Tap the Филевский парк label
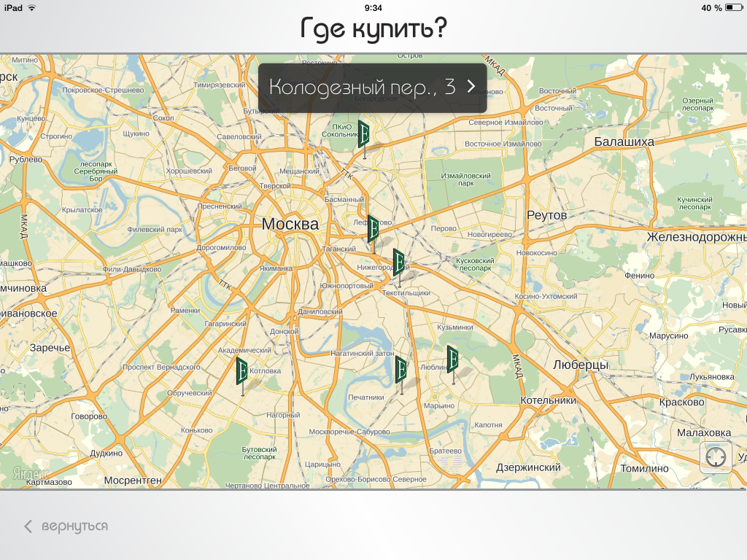This screenshot has width=747, height=560. tap(155, 229)
